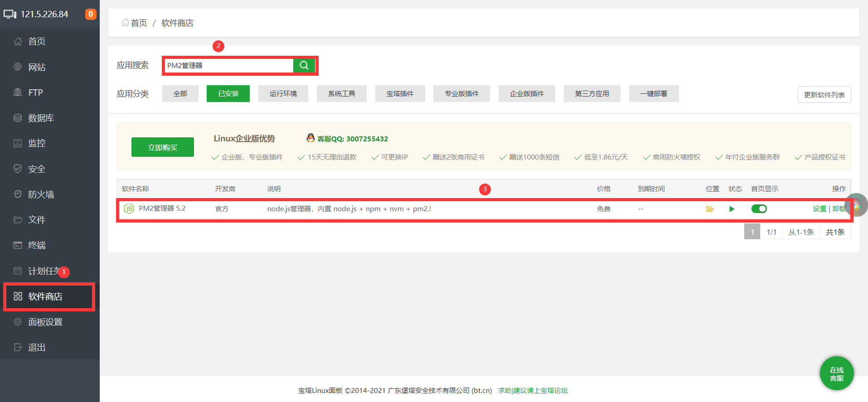
Task: Click the FTP icon in sidebar
Action: (18, 92)
